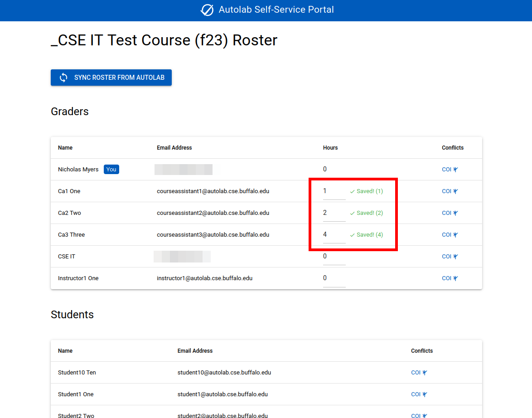Image resolution: width=532 pixels, height=418 pixels.
Task: Edit hours field for Ca2 Two
Action: click(334, 213)
